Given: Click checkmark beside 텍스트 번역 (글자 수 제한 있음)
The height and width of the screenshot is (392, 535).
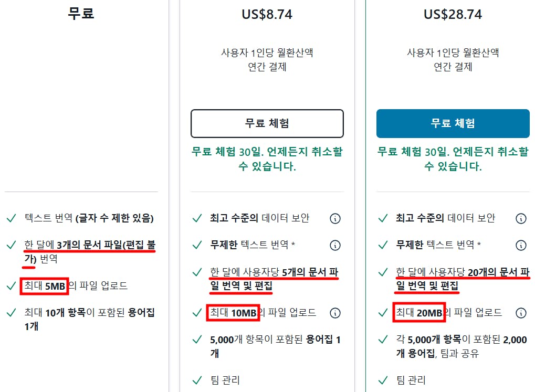Looking at the screenshot, I should tap(11, 218).
